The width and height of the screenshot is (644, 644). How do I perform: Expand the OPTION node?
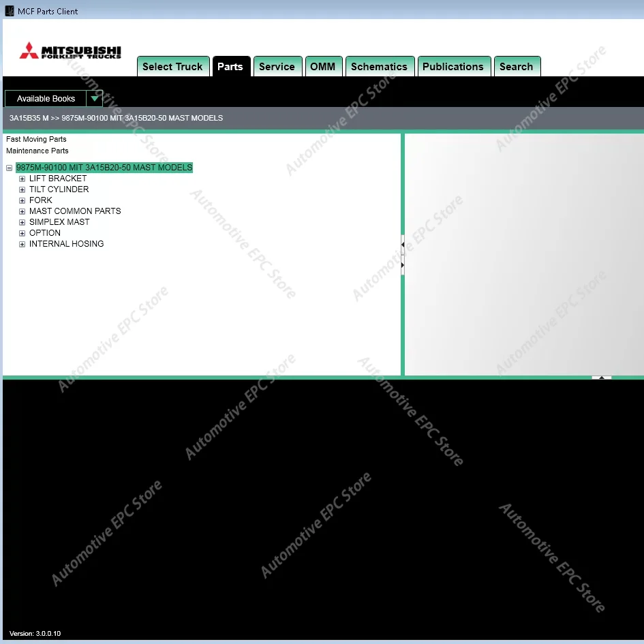[x=22, y=233]
